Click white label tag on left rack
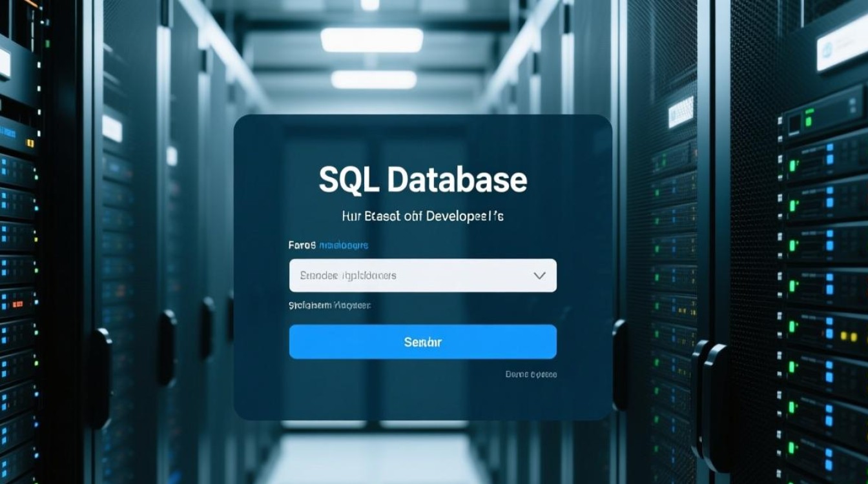 pos(112,128)
